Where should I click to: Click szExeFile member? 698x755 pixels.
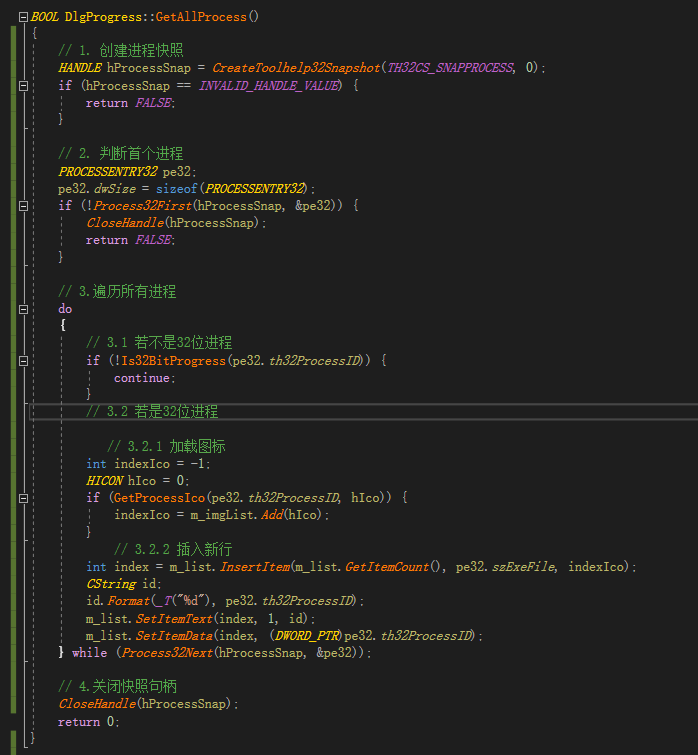523,567
